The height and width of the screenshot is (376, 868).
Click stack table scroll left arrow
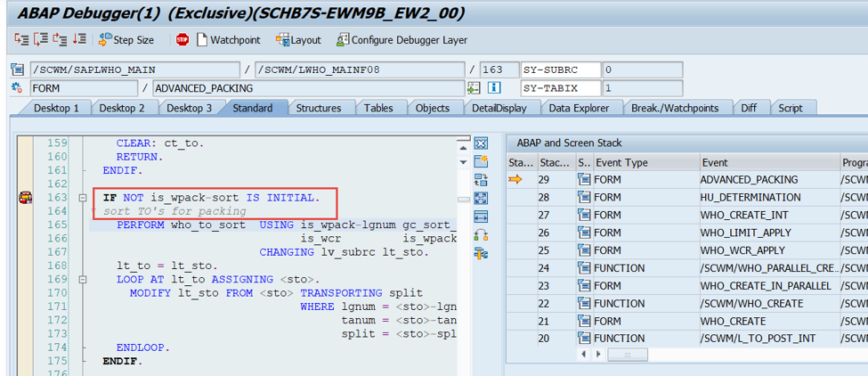(x=582, y=354)
